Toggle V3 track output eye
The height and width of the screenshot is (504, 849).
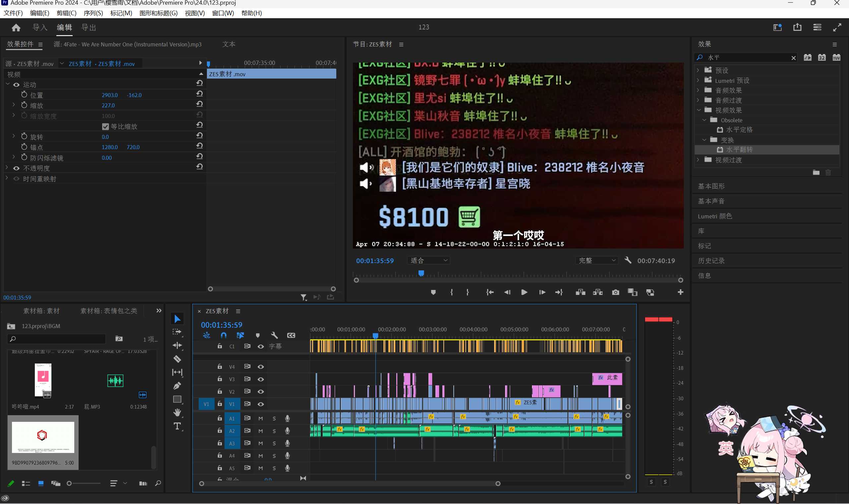click(261, 379)
